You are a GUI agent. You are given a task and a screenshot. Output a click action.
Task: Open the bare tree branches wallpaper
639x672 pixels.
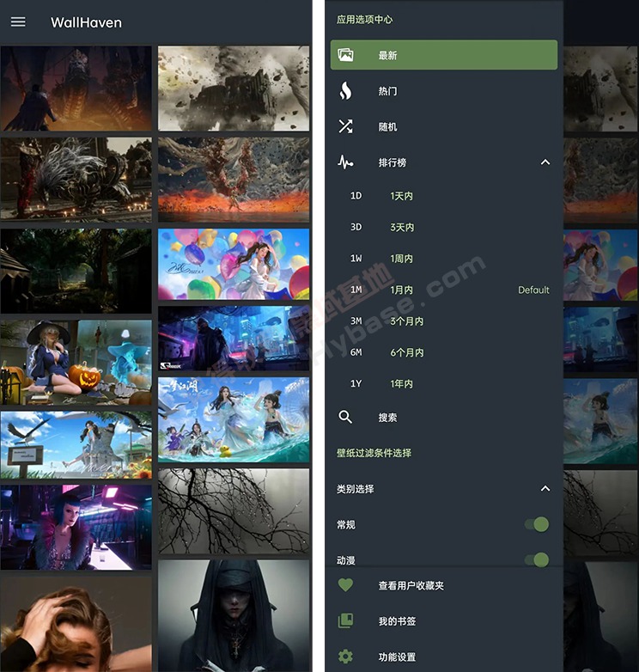(234, 510)
